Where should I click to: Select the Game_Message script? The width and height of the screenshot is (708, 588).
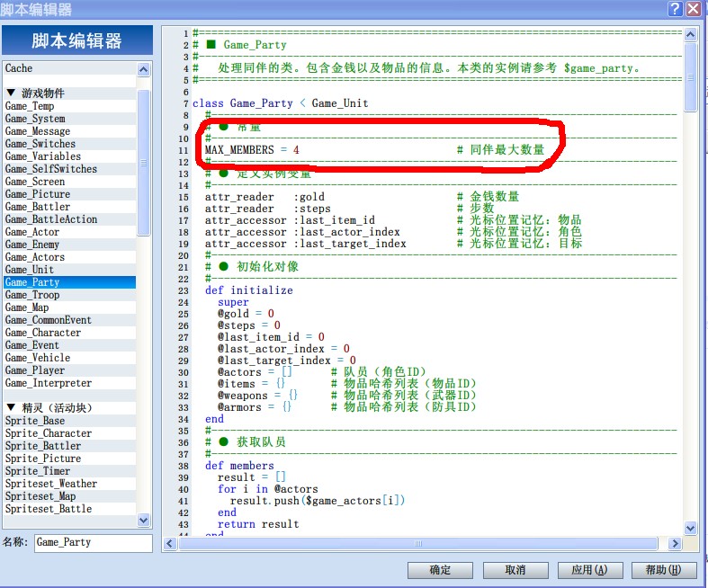coord(69,131)
